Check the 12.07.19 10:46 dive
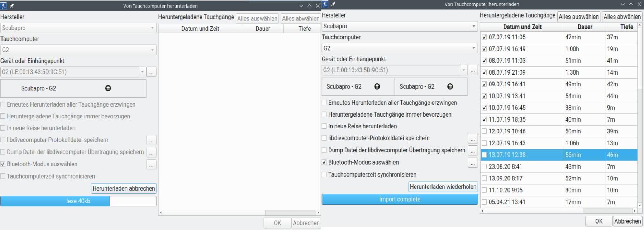The image size is (644, 230). (x=484, y=131)
